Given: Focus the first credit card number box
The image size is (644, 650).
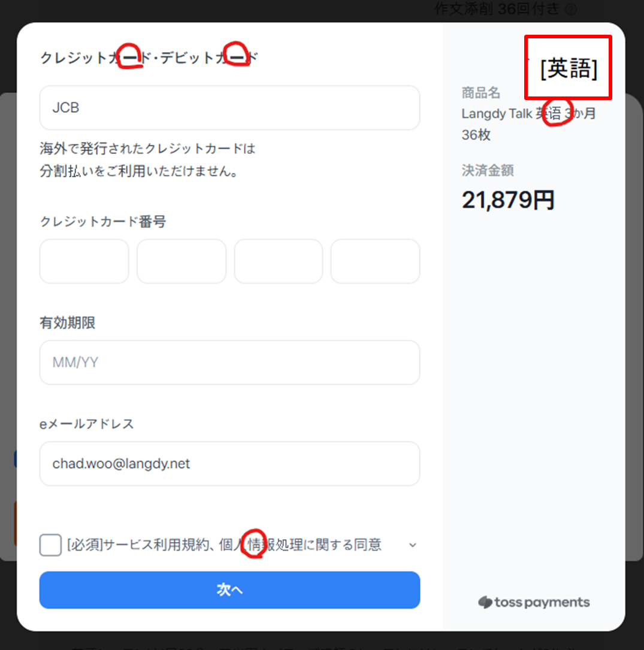Looking at the screenshot, I should click(x=84, y=261).
